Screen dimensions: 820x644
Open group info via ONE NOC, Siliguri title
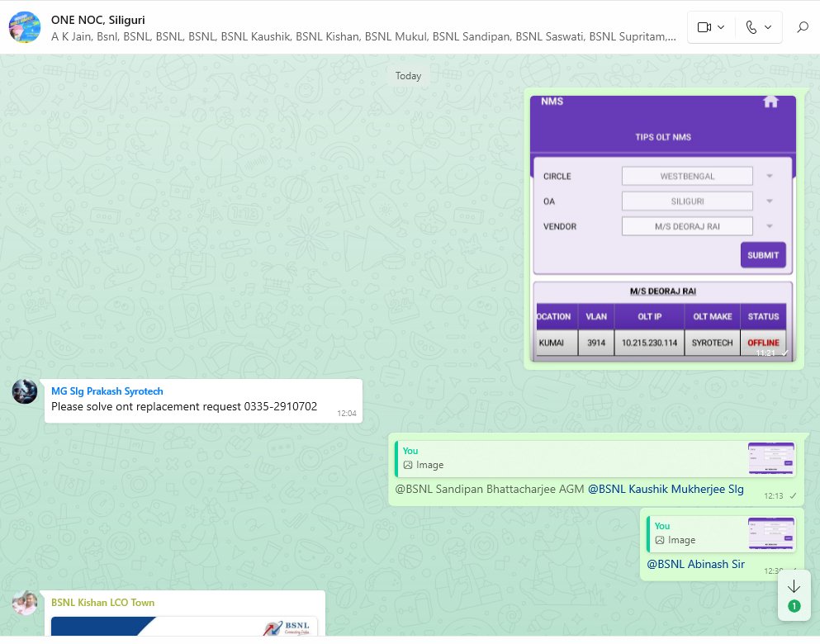(97, 20)
